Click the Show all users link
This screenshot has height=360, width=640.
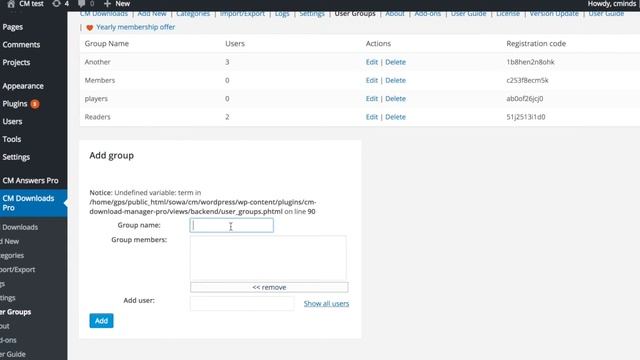pos(326,304)
